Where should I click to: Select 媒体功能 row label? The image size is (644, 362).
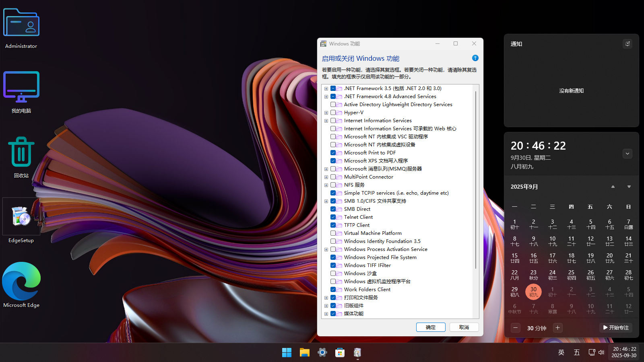coord(354,314)
